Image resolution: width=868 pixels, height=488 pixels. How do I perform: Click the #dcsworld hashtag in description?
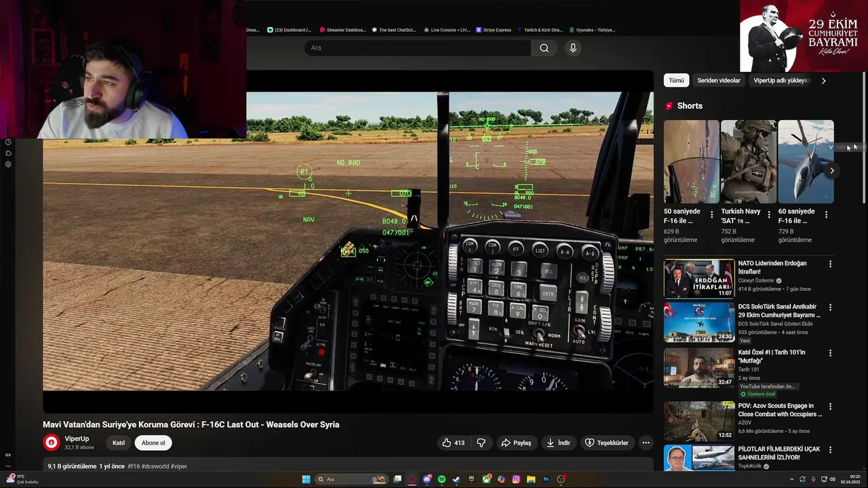pyautogui.click(x=155, y=466)
